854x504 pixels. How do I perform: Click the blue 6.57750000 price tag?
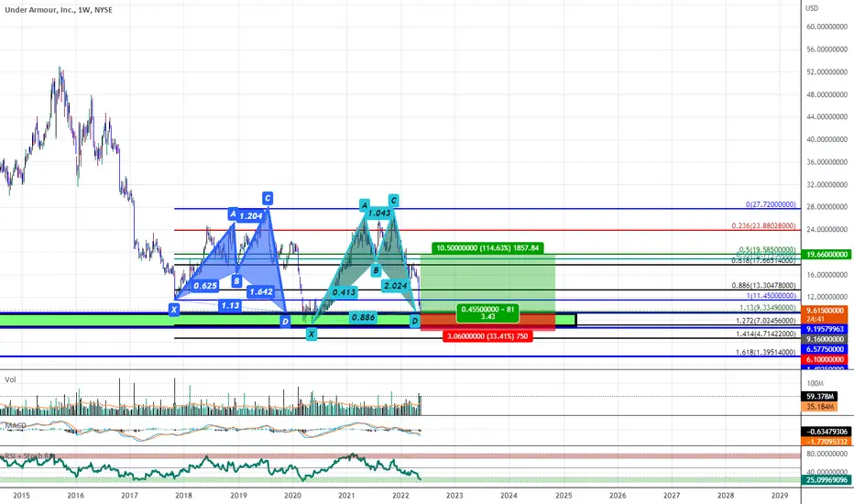(825, 349)
